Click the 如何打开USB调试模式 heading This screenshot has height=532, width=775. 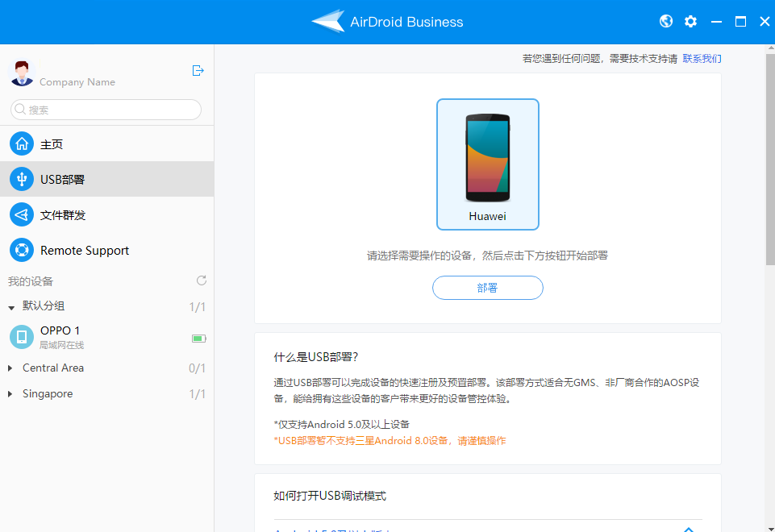coord(330,496)
